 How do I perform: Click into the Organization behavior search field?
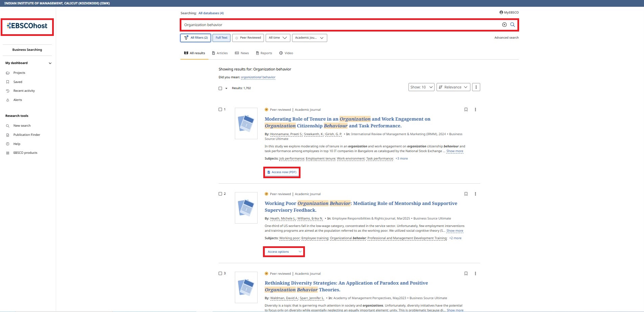tap(338, 25)
